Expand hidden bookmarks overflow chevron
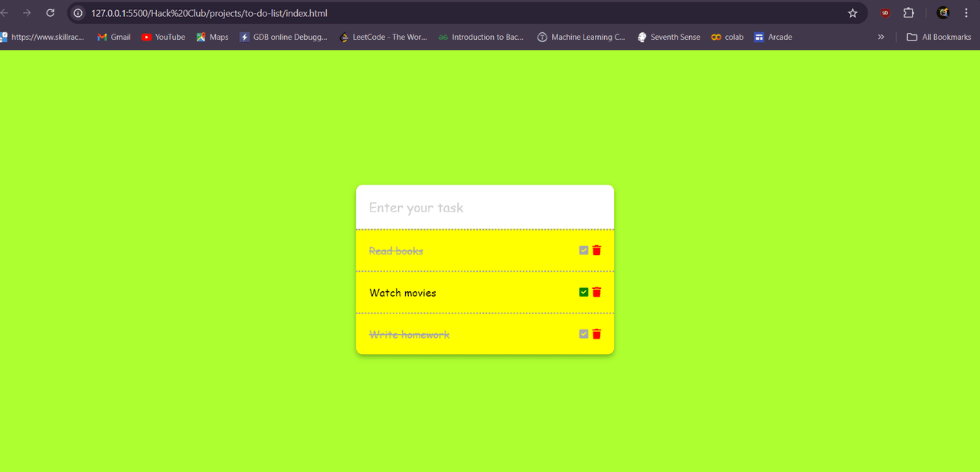The height and width of the screenshot is (472, 980). coord(880,37)
